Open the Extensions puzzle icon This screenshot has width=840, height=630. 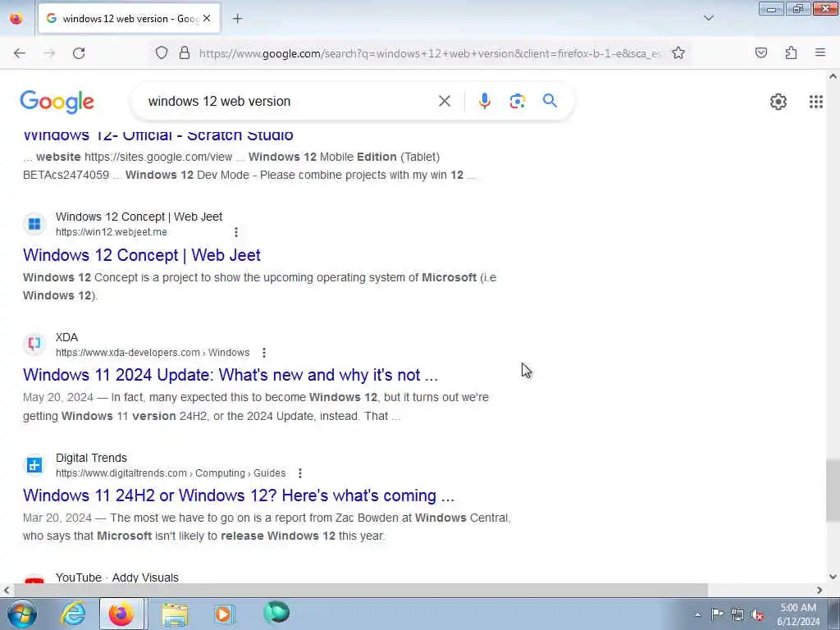coord(791,52)
